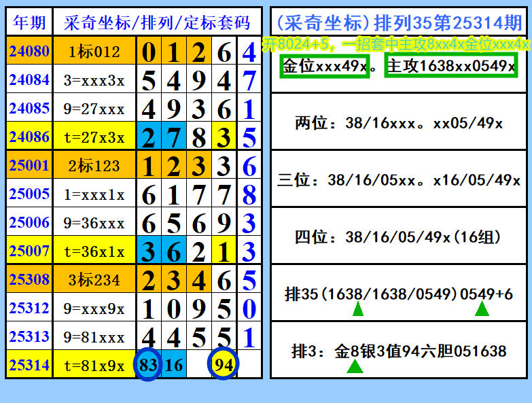Click issue number 24080
This screenshot has width=532, height=403.
click(29, 51)
